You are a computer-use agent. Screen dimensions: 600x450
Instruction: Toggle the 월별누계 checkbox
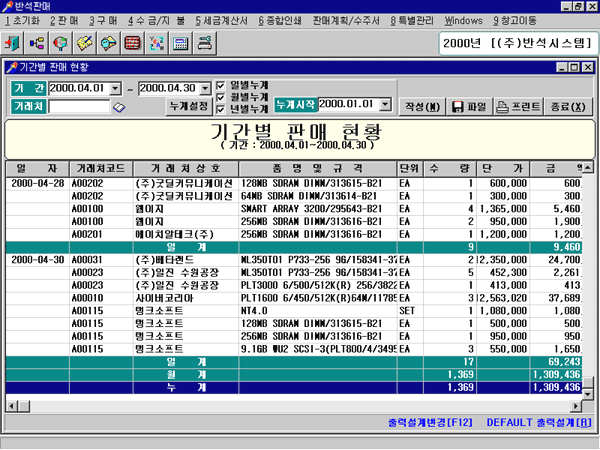220,97
